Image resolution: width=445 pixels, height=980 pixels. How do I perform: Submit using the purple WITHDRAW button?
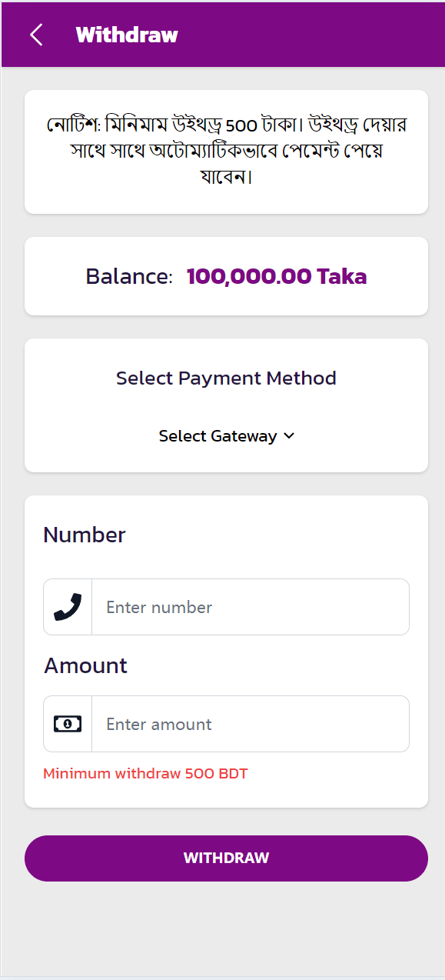[226, 858]
